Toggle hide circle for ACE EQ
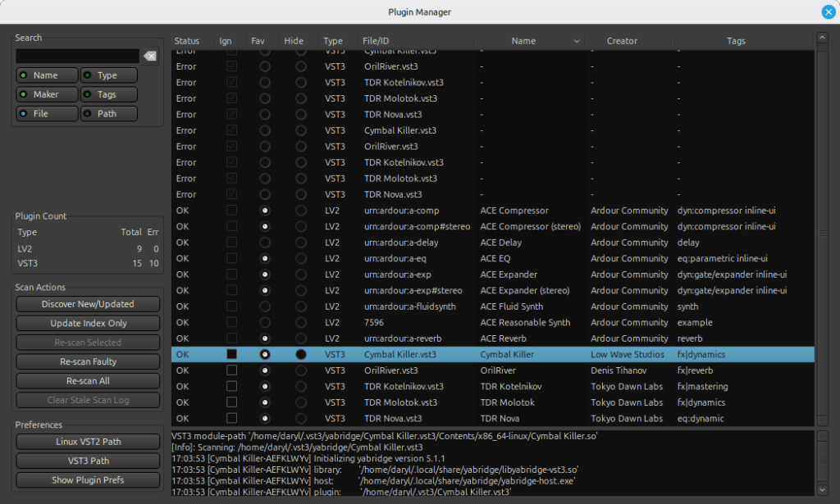This screenshot has width=840, height=504. (301, 259)
